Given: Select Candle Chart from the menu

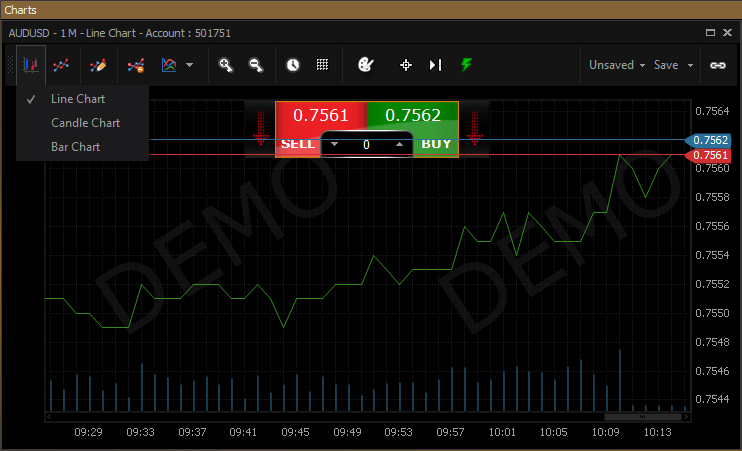Looking at the screenshot, I should [85, 123].
